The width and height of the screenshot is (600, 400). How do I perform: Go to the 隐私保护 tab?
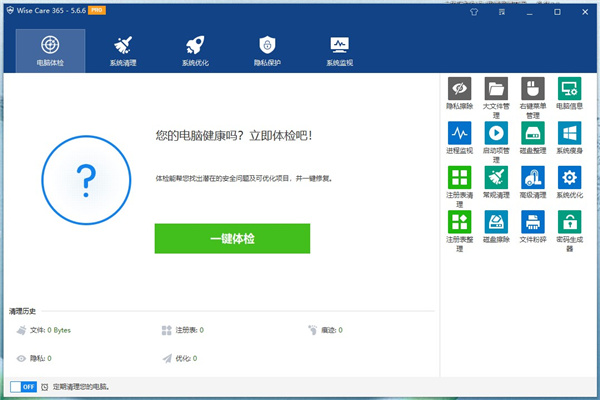267,49
